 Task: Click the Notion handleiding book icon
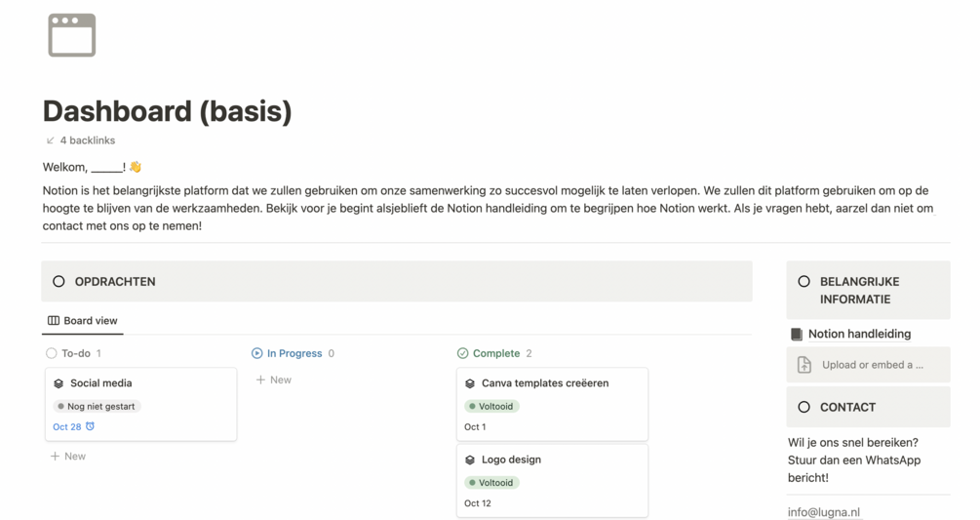click(797, 334)
